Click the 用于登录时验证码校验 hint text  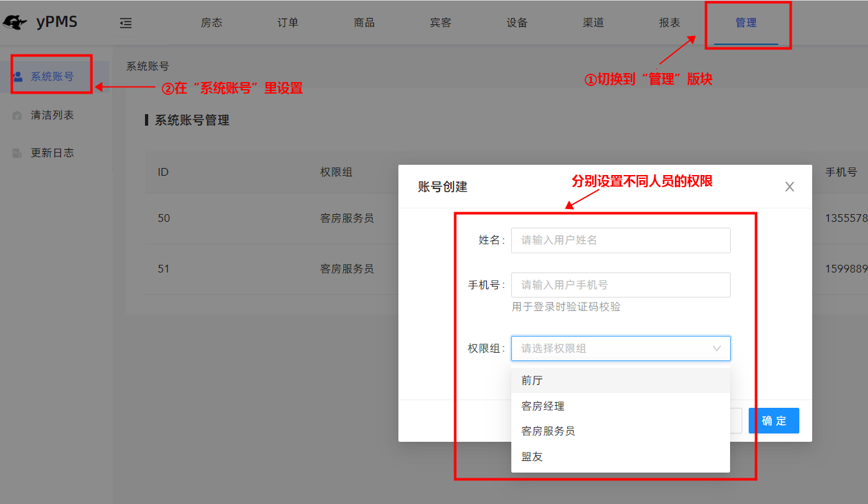point(566,307)
